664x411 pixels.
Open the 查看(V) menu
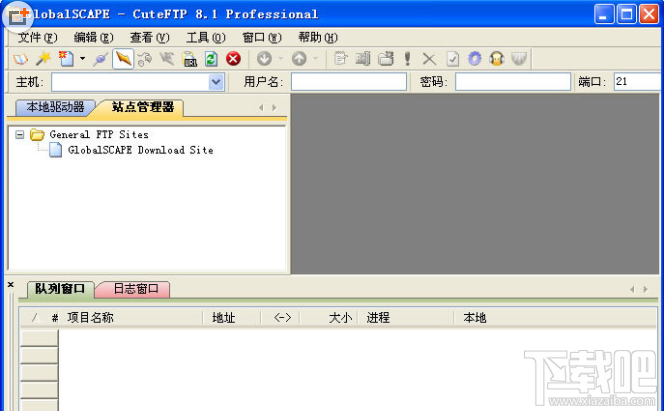pos(149,38)
